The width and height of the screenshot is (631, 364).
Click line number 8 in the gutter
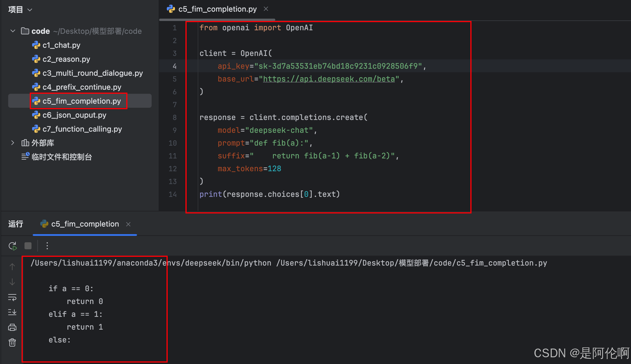174,117
